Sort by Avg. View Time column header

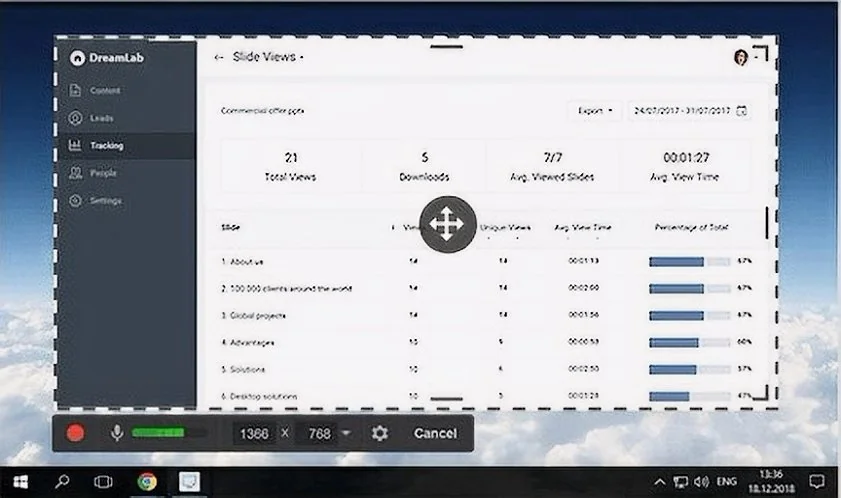tap(582, 228)
